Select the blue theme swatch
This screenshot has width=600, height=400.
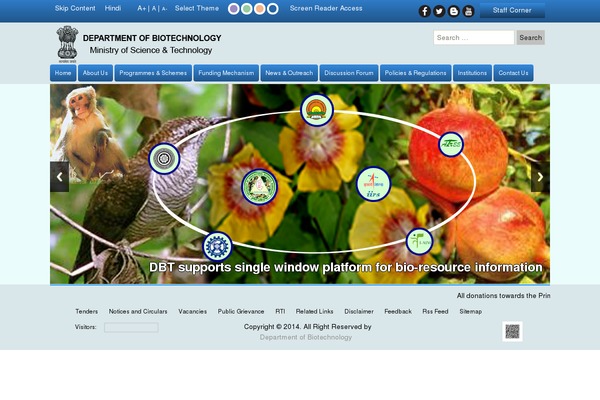coord(273,9)
